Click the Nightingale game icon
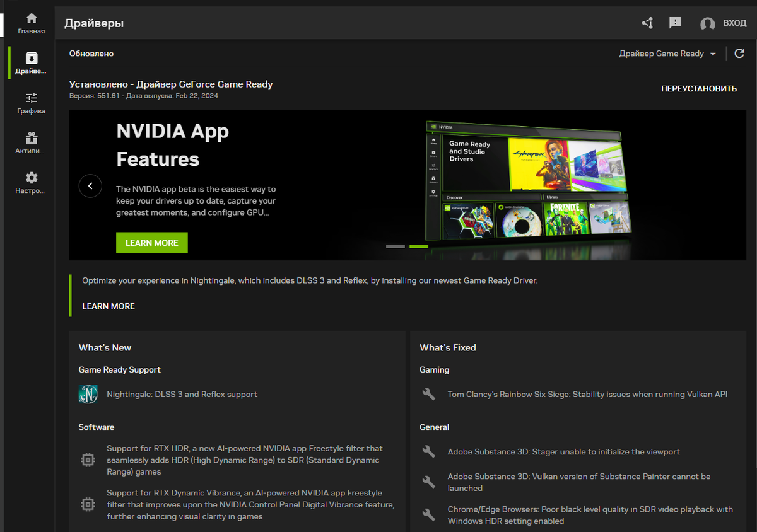This screenshot has width=757, height=532. (88, 394)
